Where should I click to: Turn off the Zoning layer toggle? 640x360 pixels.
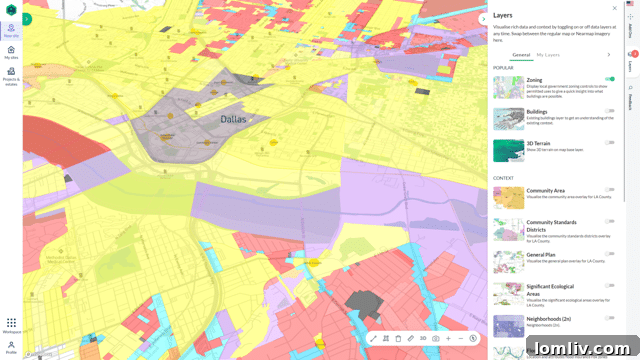(610, 79)
